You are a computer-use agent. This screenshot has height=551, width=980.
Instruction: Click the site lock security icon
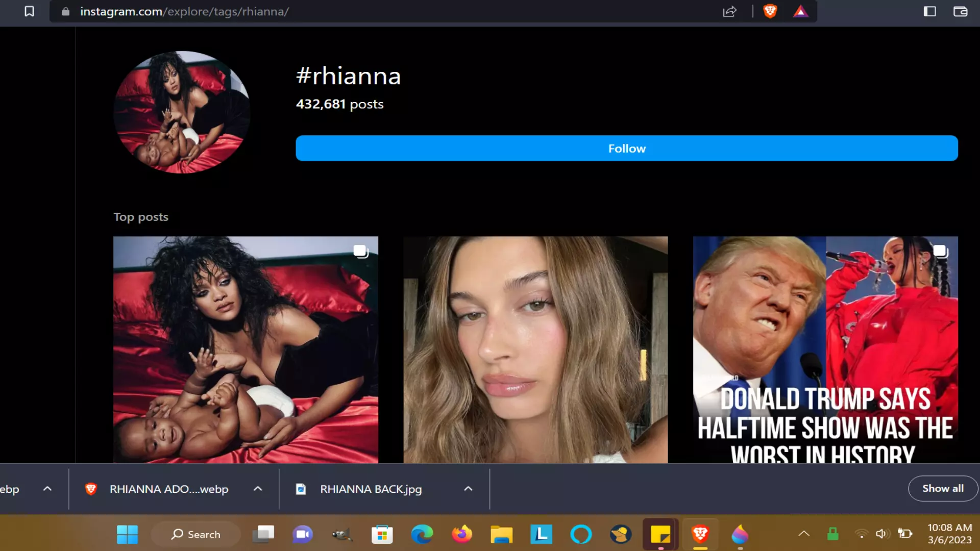pyautogui.click(x=65, y=11)
